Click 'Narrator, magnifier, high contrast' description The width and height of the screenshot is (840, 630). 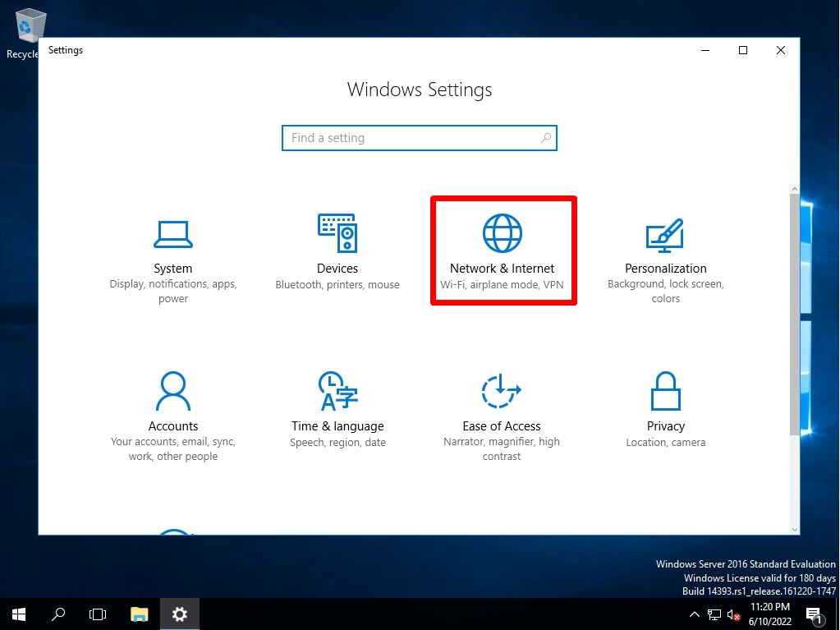click(x=502, y=449)
